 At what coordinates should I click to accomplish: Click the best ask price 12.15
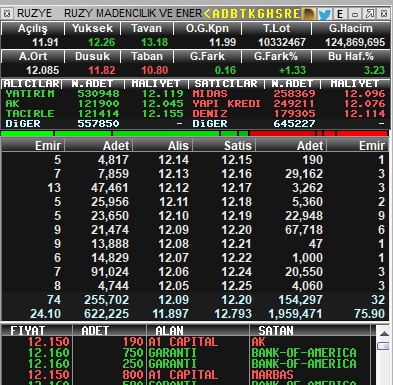pos(237,160)
